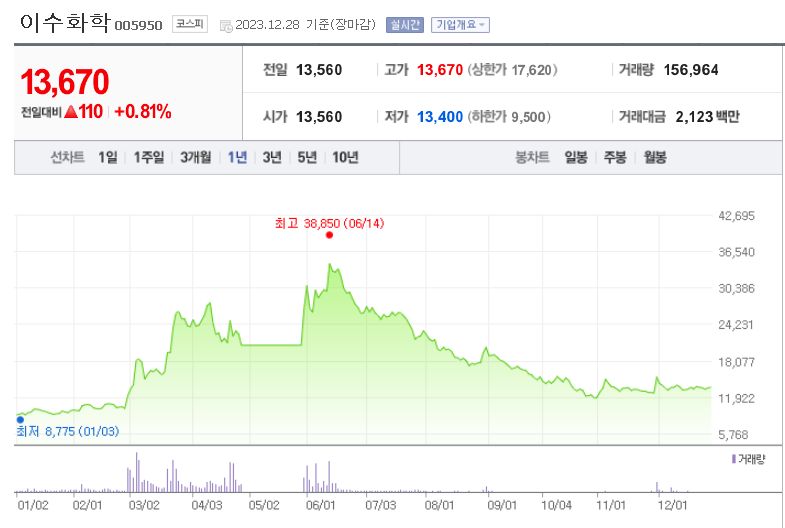Screen dimensions: 785x528
Task: Click the 거래대금 value 2,123 백만
Action: (707, 117)
